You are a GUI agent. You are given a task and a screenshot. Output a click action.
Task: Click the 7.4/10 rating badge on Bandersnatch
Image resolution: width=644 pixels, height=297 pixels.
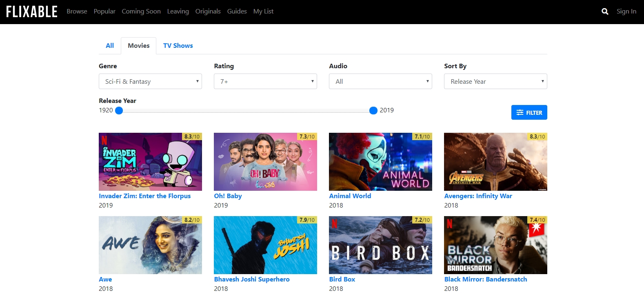[x=537, y=220]
